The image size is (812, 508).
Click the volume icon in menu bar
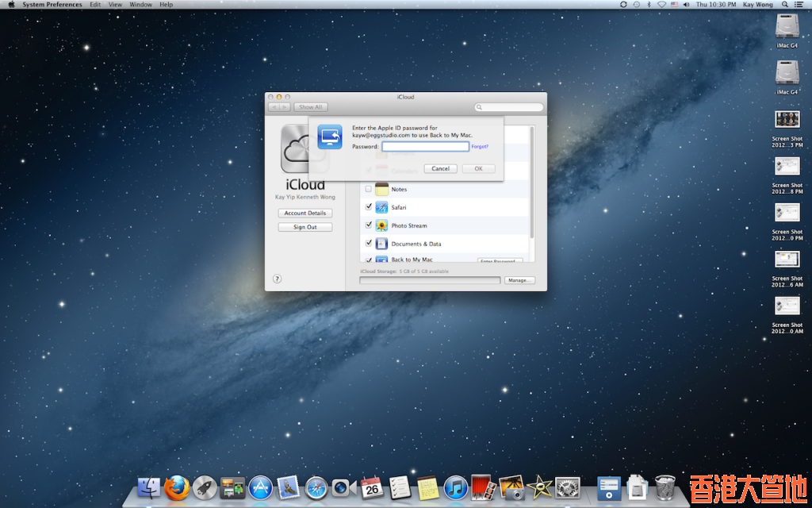point(687,5)
